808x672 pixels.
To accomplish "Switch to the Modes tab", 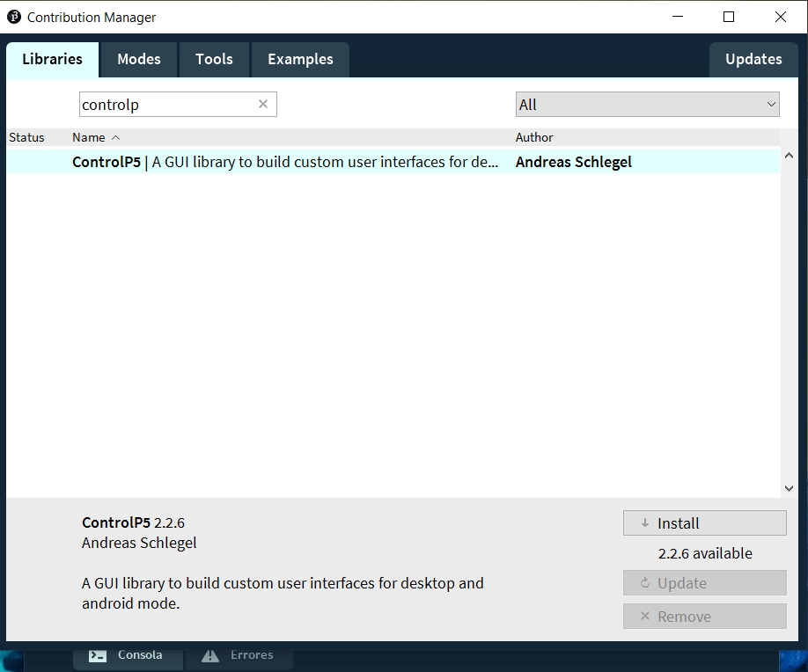I will pos(139,59).
